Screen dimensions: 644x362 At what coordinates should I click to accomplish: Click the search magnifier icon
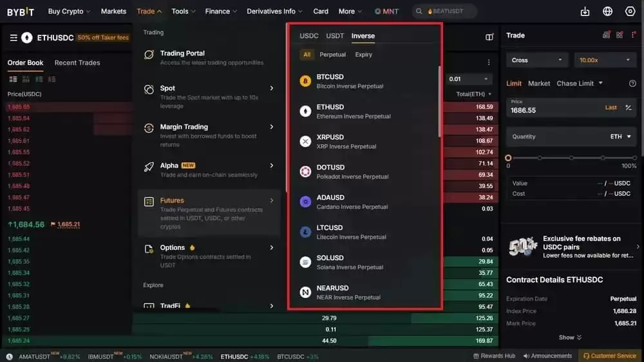[419, 12]
